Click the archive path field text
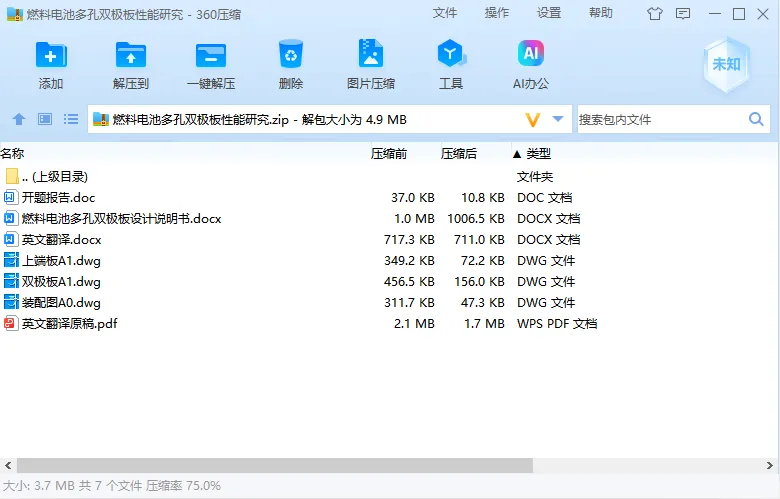The image size is (780, 499). 260,119
